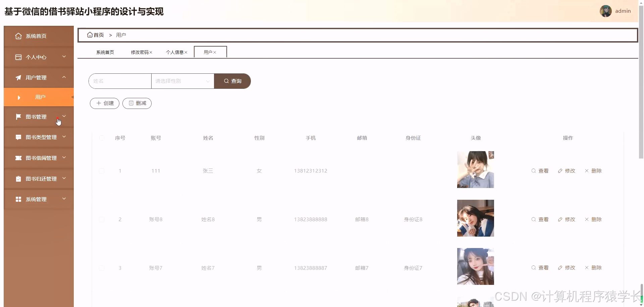Screen dimensions: 644x307
Task: Select 用户 submenu item in sidebar
Action: coord(39,97)
